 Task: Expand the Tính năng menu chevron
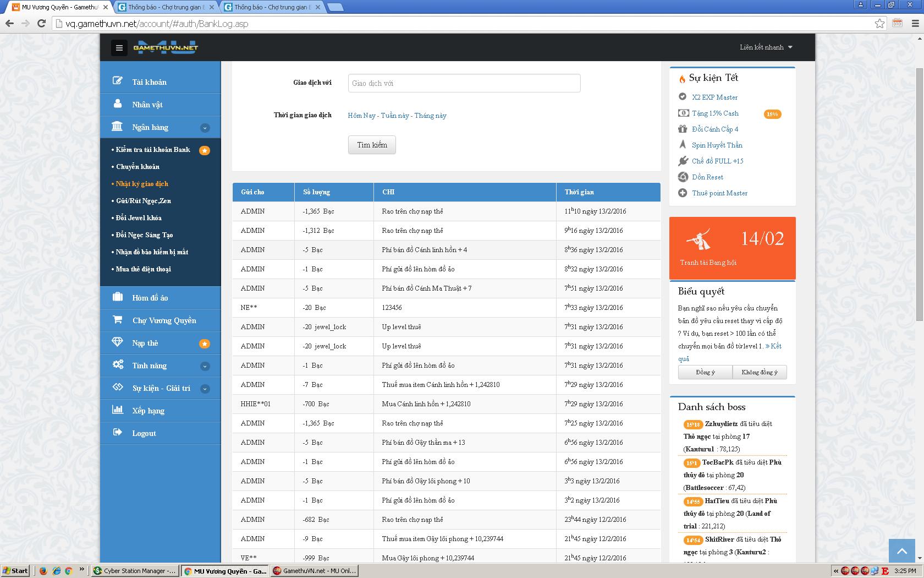pyautogui.click(x=205, y=366)
